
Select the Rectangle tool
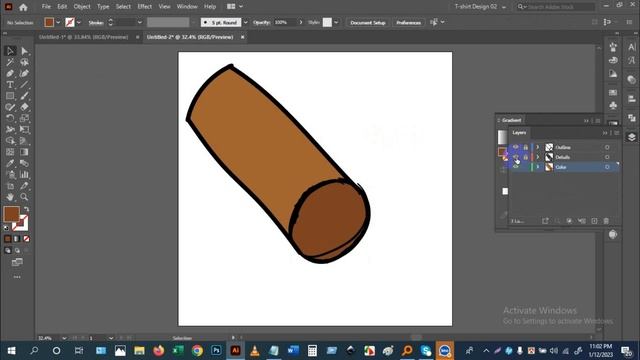point(10,96)
